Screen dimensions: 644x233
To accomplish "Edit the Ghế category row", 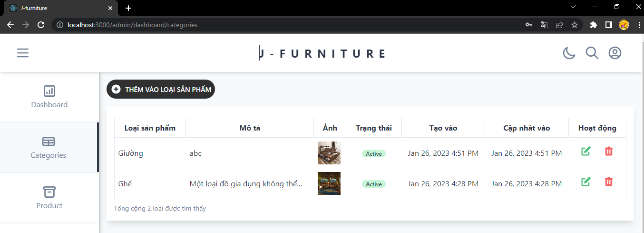I will pyautogui.click(x=586, y=182).
